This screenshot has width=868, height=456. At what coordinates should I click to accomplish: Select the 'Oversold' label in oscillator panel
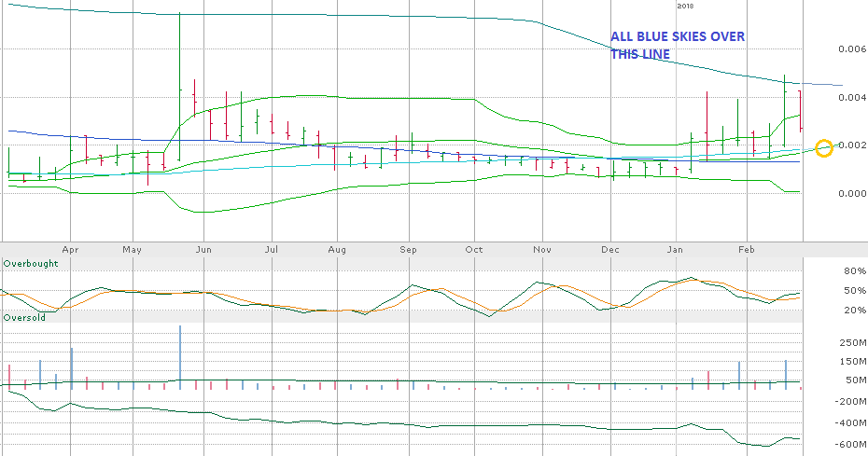[x=26, y=318]
